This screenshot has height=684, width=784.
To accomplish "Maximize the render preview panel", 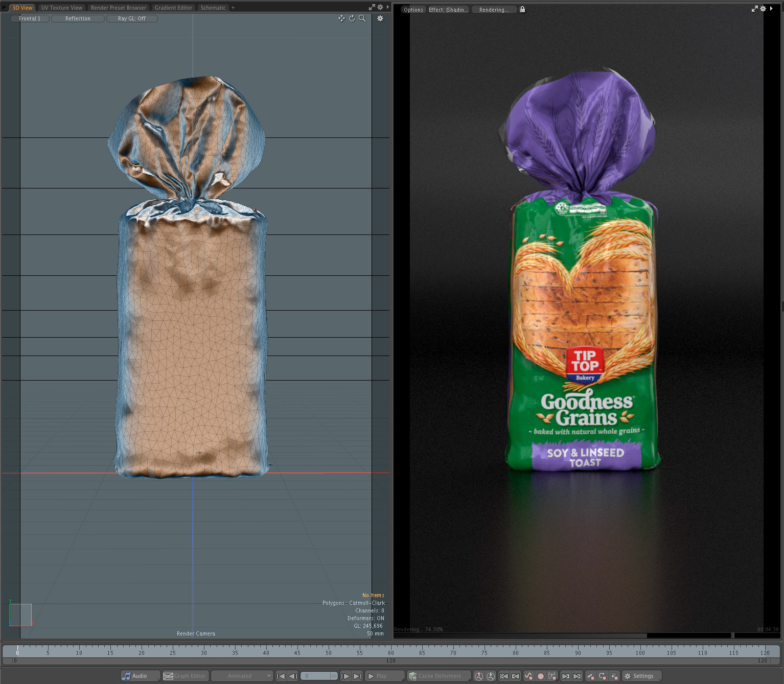I will point(755,9).
